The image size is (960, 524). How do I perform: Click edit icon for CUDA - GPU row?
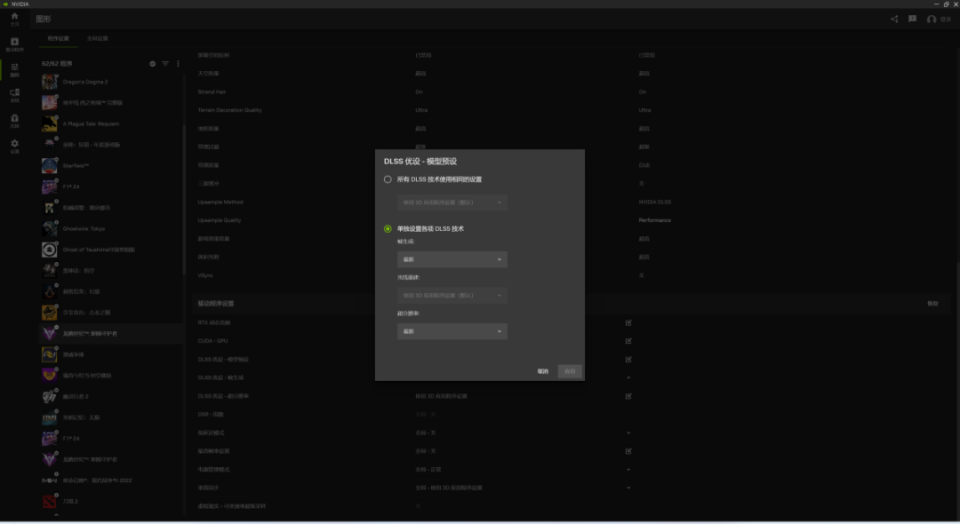coord(628,341)
